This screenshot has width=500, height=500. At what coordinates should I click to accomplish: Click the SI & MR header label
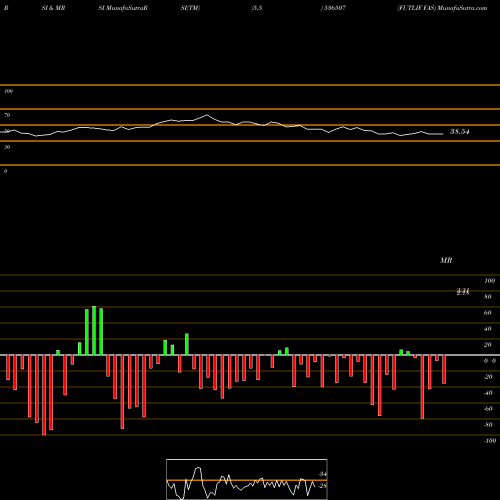53,8
